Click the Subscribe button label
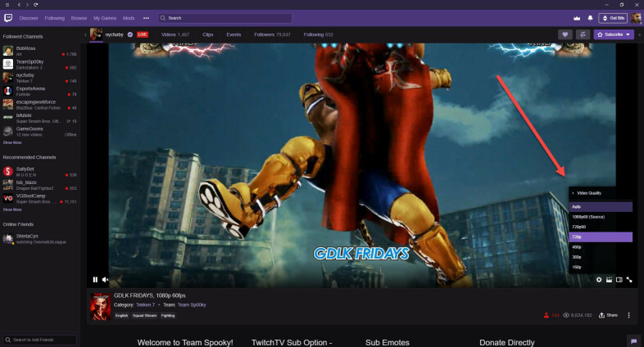 point(614,34)
